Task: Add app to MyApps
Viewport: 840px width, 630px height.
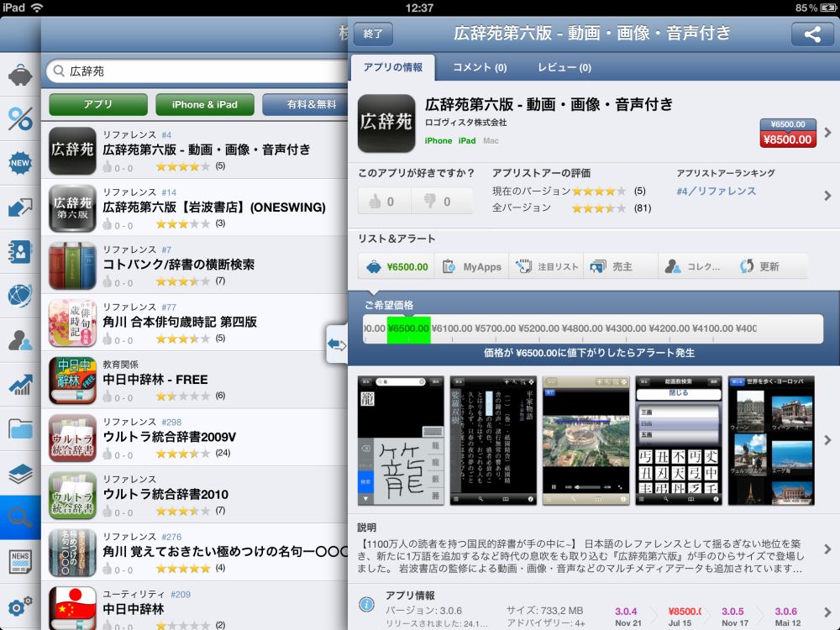Action: pyautogui.click(x=471, y=266)
